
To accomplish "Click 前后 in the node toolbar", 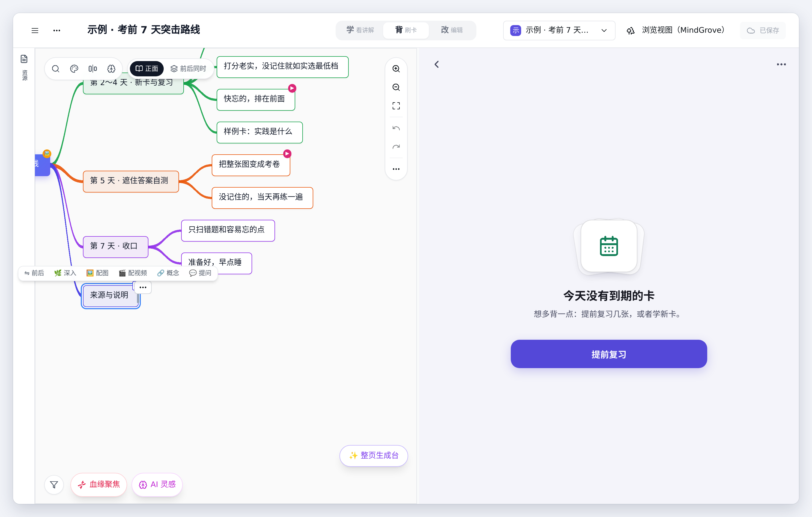I will [x=34, y=273].
